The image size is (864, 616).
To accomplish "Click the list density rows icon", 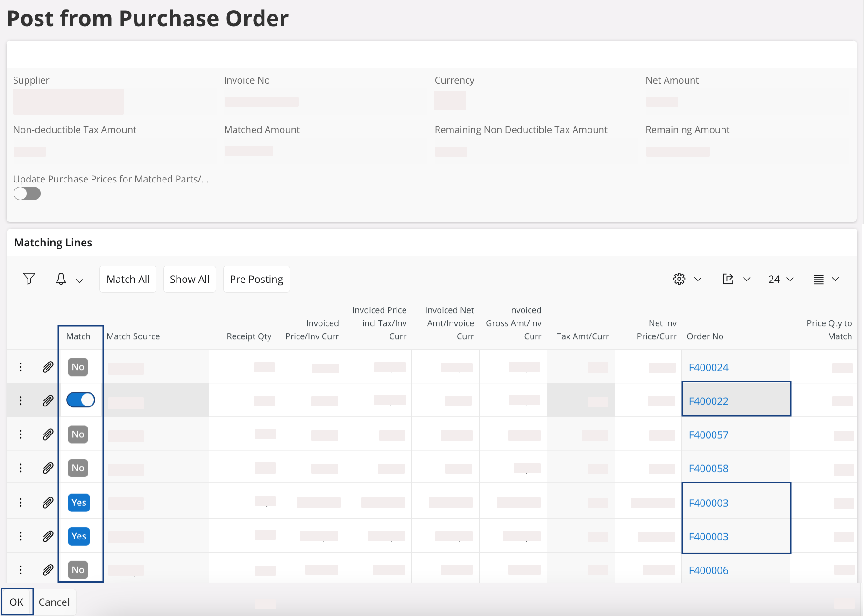I will click(x=818, y=279).
